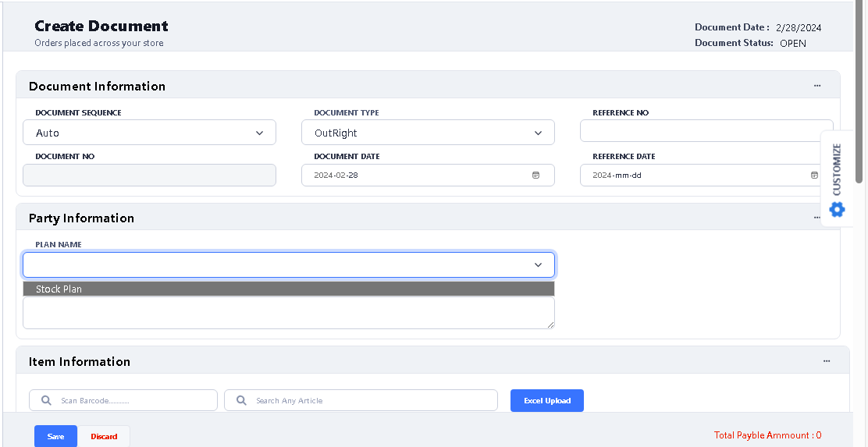This screenshot has height=447, width=868.
Task: Open Document Information ellipsis menu
Action: [x=817, y=86]
